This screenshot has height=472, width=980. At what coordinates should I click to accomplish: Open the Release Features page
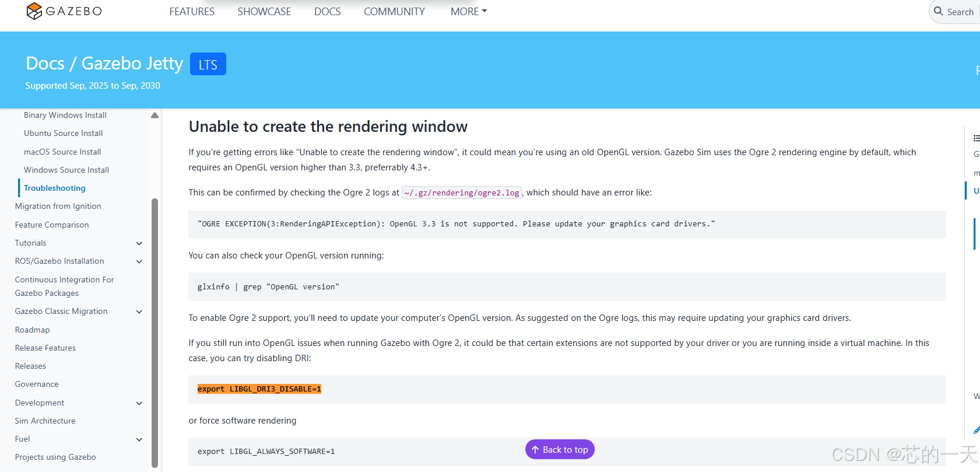point(45,348)
